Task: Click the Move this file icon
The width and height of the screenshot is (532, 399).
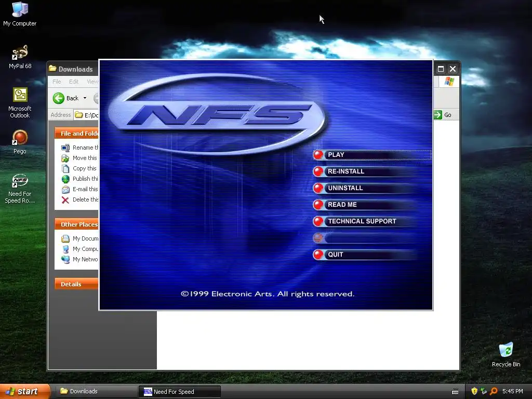Action: coord(65,158)
